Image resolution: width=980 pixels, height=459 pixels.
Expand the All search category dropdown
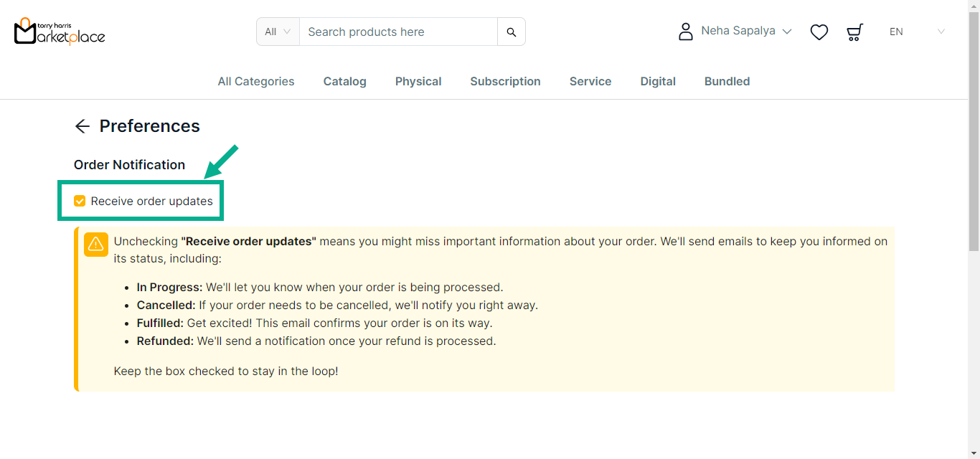[278, 32]
